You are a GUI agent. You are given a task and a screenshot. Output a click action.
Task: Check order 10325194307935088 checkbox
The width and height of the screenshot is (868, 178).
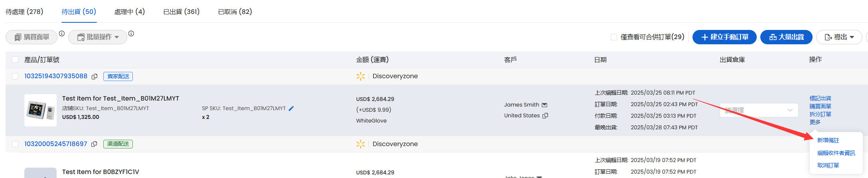point(15,76)
